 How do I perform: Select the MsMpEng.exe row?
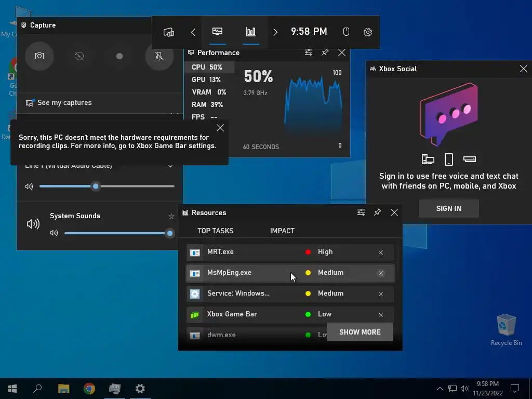(x=290, y=273)
